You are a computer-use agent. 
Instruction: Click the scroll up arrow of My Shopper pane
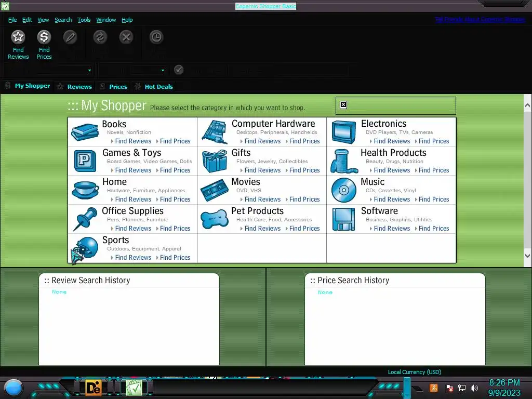[x=527, y=105]
